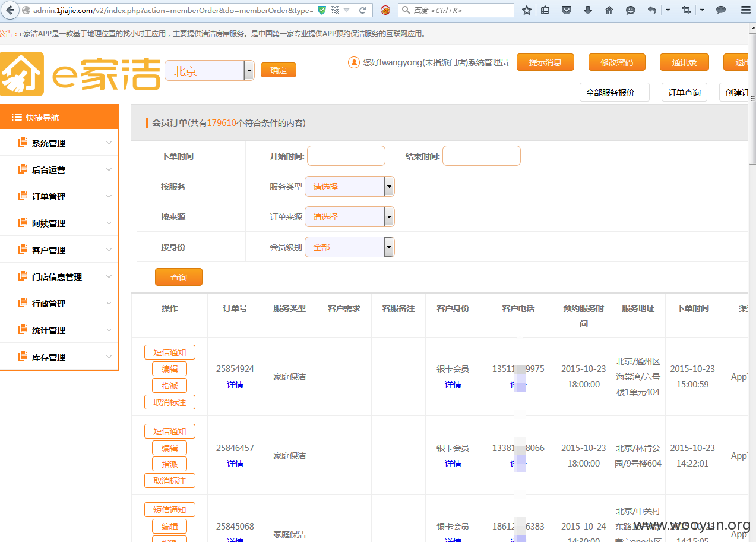Expand the 行政管理 menu

click(x=59, y=303)
